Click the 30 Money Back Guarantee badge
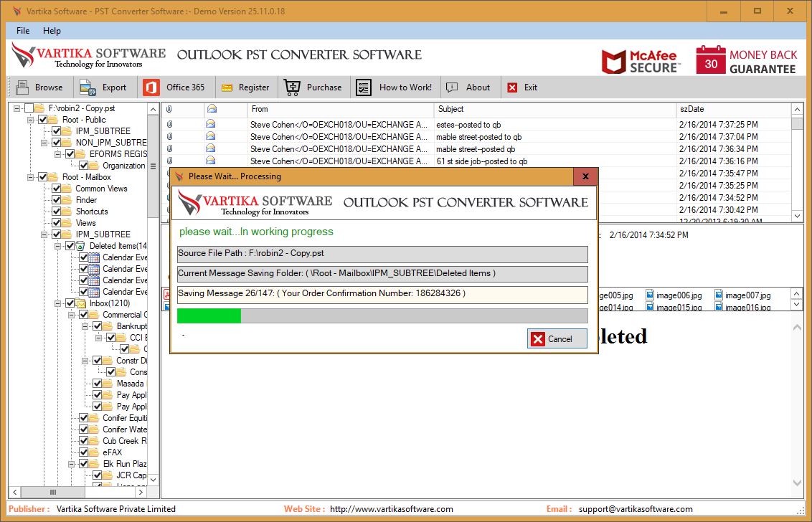This screenshot has width=812, height=522. [746, 60]
